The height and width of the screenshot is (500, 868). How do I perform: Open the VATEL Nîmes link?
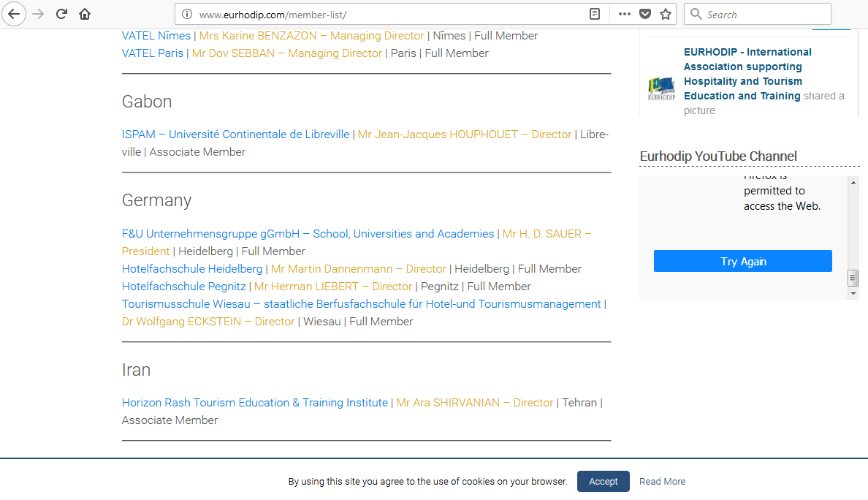[x=156, y=36]
